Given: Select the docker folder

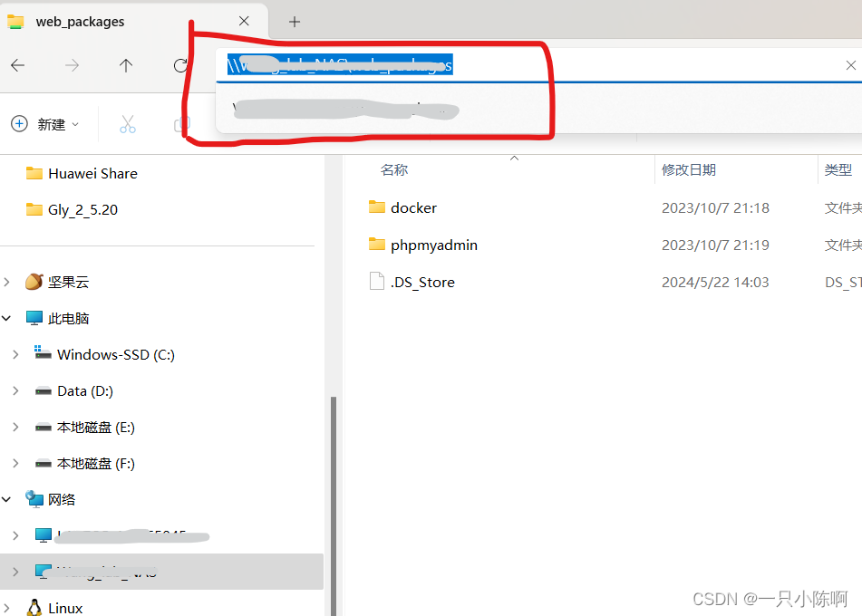Looking at the screenshot, I should [413, 207].
